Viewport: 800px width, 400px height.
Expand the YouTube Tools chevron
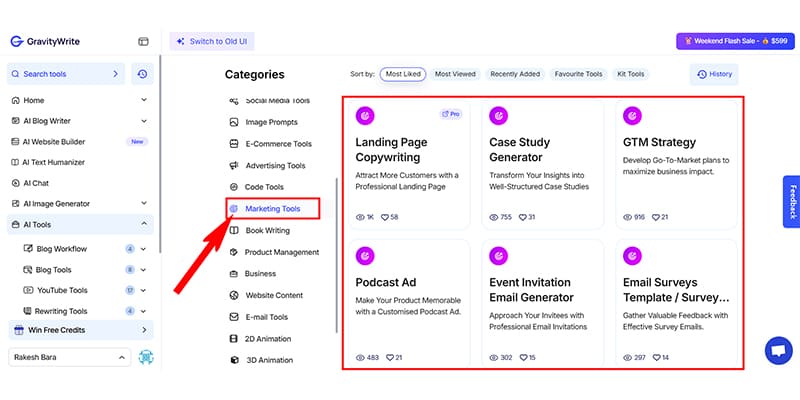[143, 290]
